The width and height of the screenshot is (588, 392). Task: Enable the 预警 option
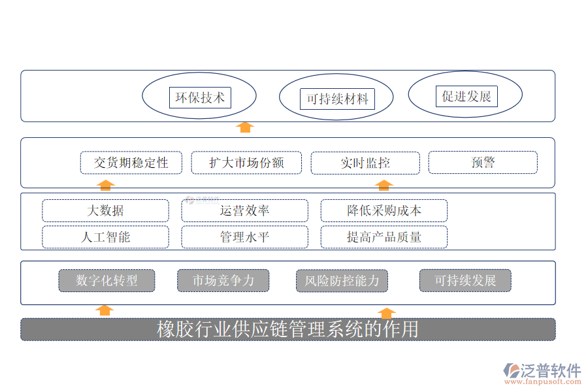tap(482, 161)
